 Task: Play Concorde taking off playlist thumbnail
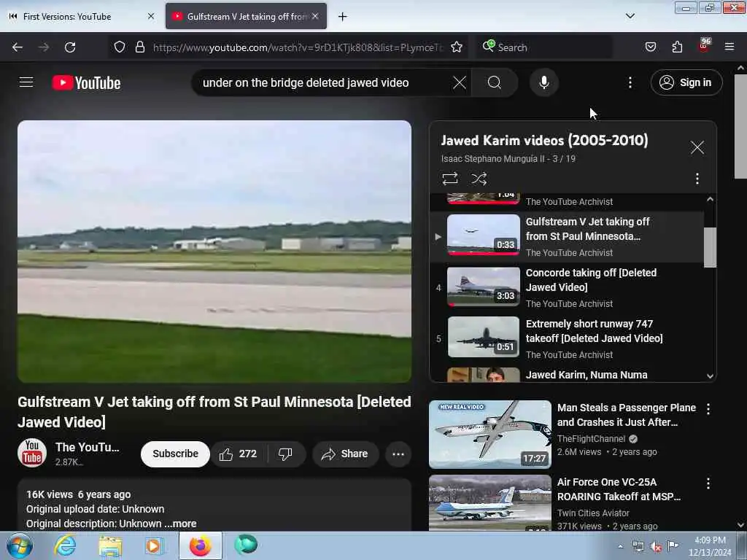[x=483, y=287]
